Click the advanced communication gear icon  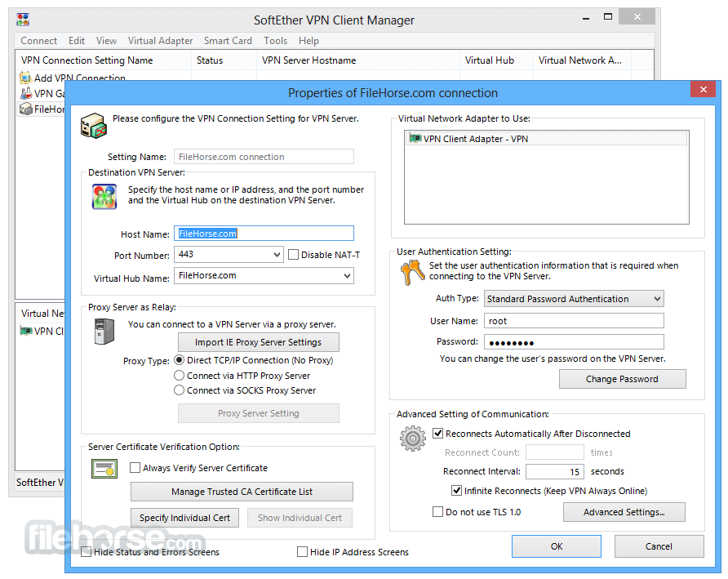pos(413,439)
